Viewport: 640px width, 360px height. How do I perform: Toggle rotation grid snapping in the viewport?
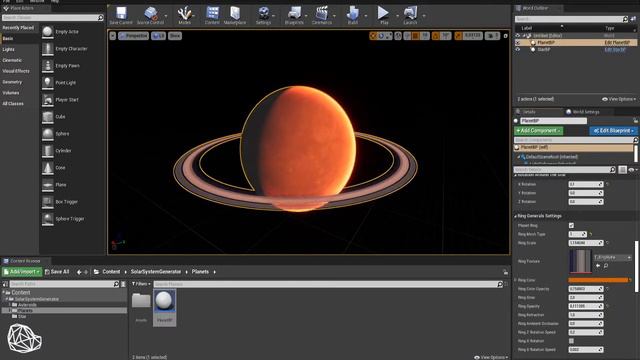(x=436, y=36)
